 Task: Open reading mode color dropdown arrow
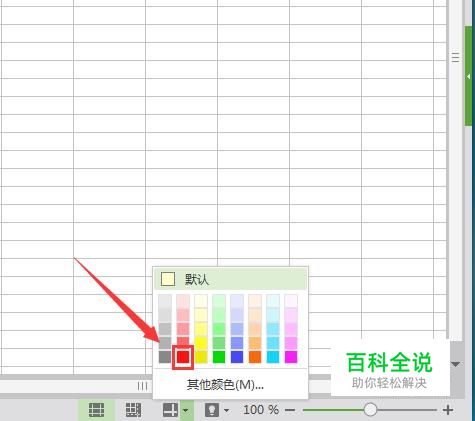[x=186, y=410]
